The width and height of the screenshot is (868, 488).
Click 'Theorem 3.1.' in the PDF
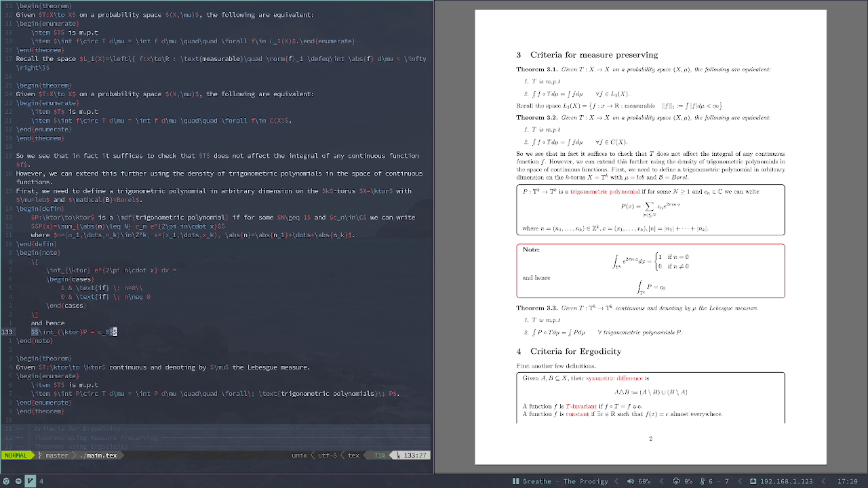(x=536, y=70)
